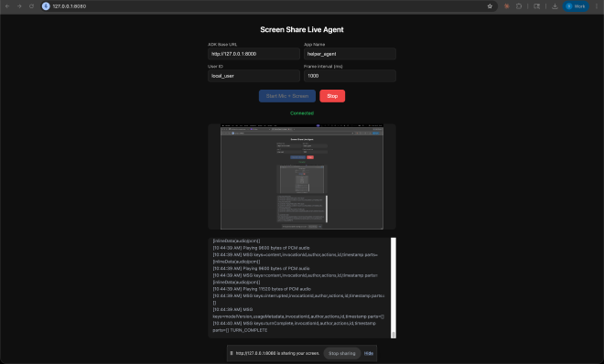Screen dimensions: 604x364
Task: Click the Stop sharing button
Action: (x=342, y=353)
